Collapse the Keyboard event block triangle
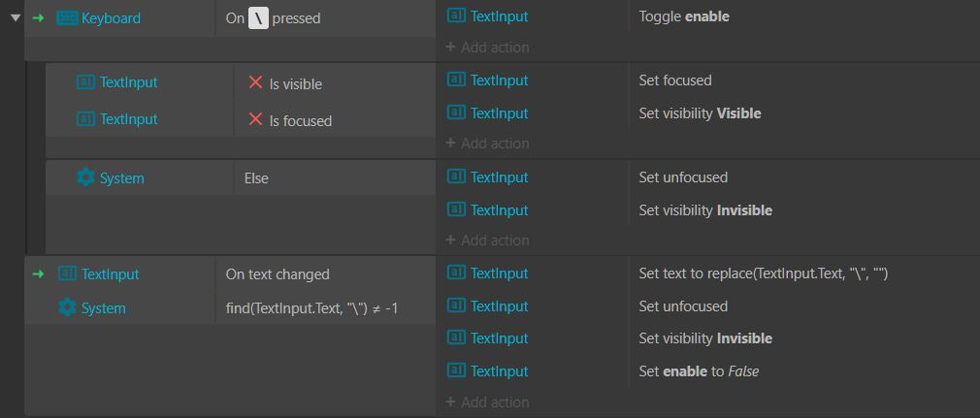Screen dimensions: 980x418 tap(16, 18)
